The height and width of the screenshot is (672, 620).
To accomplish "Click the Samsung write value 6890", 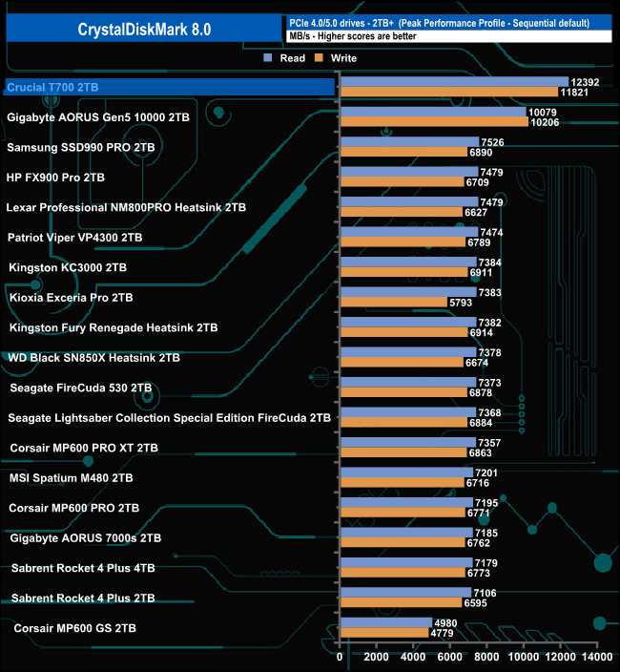I will pos(481,152).
